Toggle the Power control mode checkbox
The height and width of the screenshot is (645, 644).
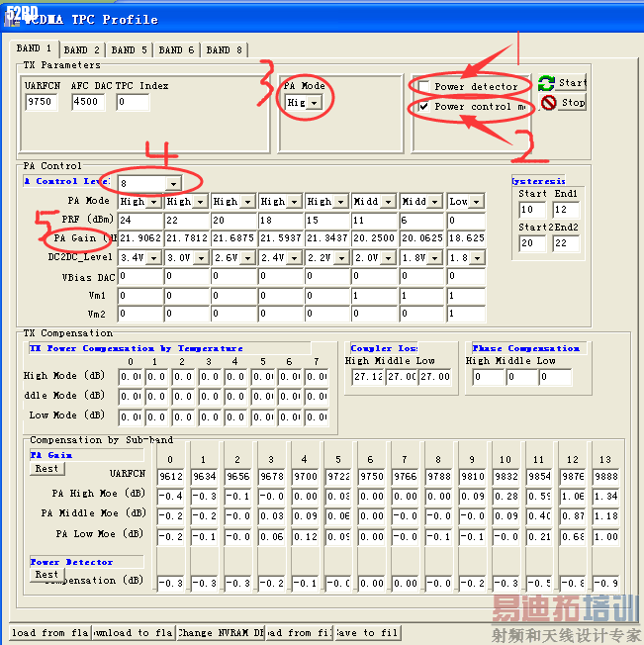pos(424,107)
